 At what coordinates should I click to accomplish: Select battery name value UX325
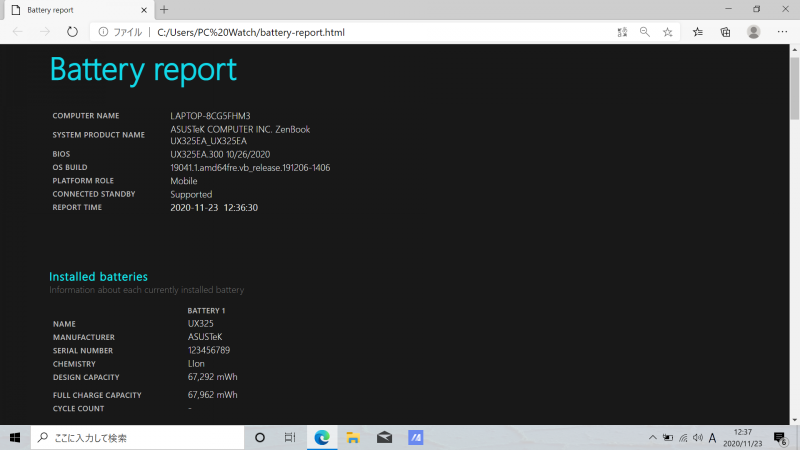201,323
